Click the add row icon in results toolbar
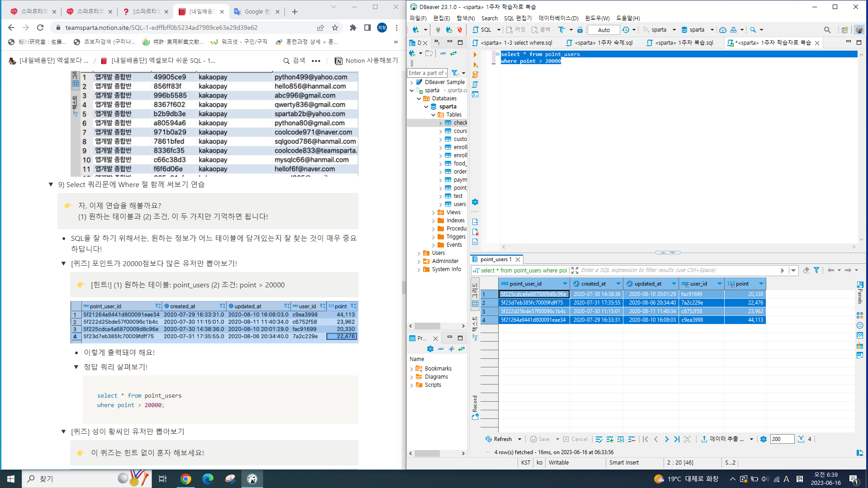This screenshot has height=488, width=868. 610,439
